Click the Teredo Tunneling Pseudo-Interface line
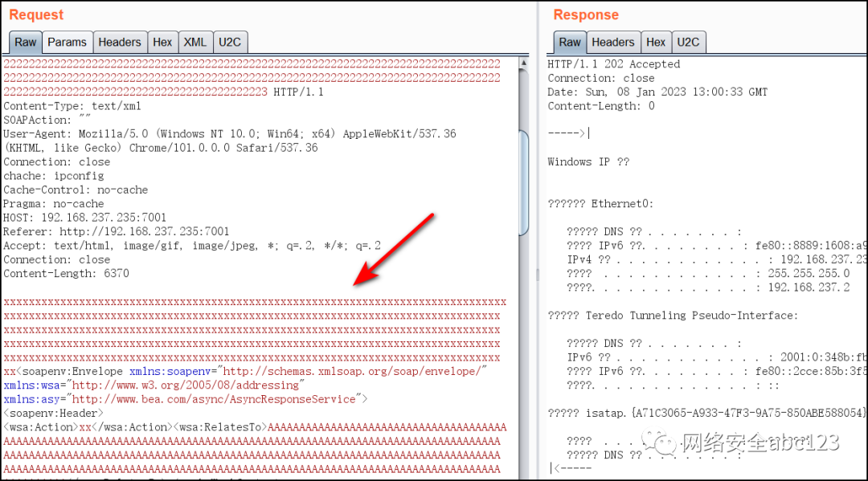 pyautogui.click(x=674, y=316)
